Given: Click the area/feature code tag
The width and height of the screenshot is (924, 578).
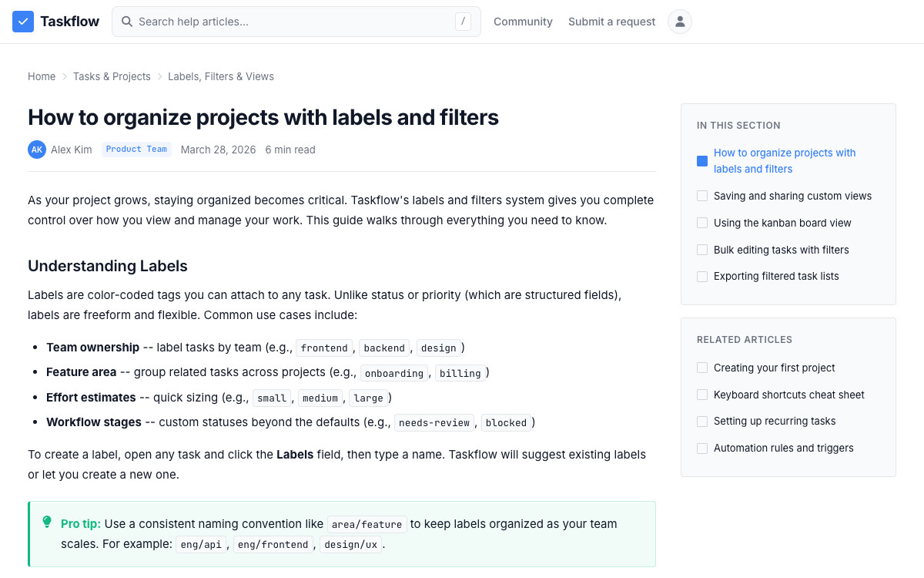Looking at the screenshot, I should tap(367, 524).
